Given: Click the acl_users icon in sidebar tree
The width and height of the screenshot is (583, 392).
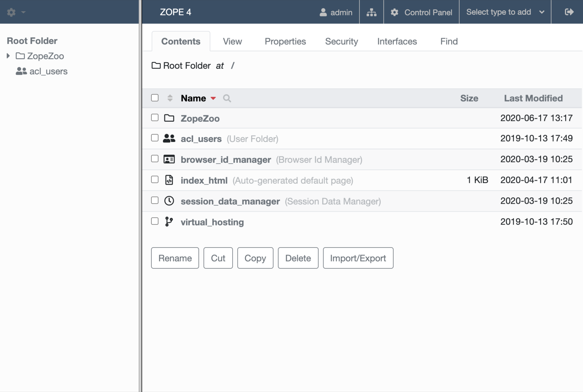Looking at the screenshot, I should point(21,71).
